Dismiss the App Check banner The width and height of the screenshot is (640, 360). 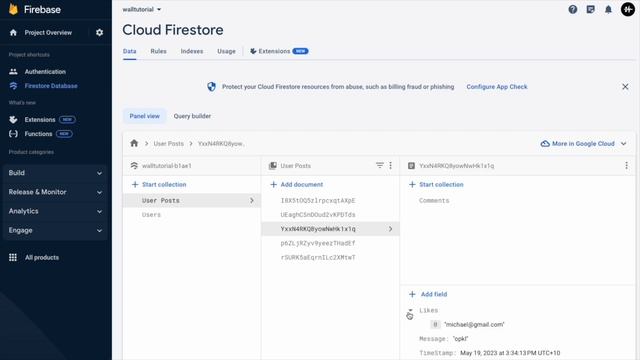pos(625,87)
